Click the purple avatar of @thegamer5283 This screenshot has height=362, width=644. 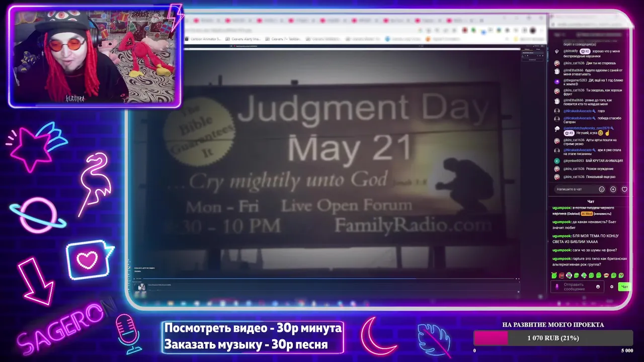(x=557, y=81)
